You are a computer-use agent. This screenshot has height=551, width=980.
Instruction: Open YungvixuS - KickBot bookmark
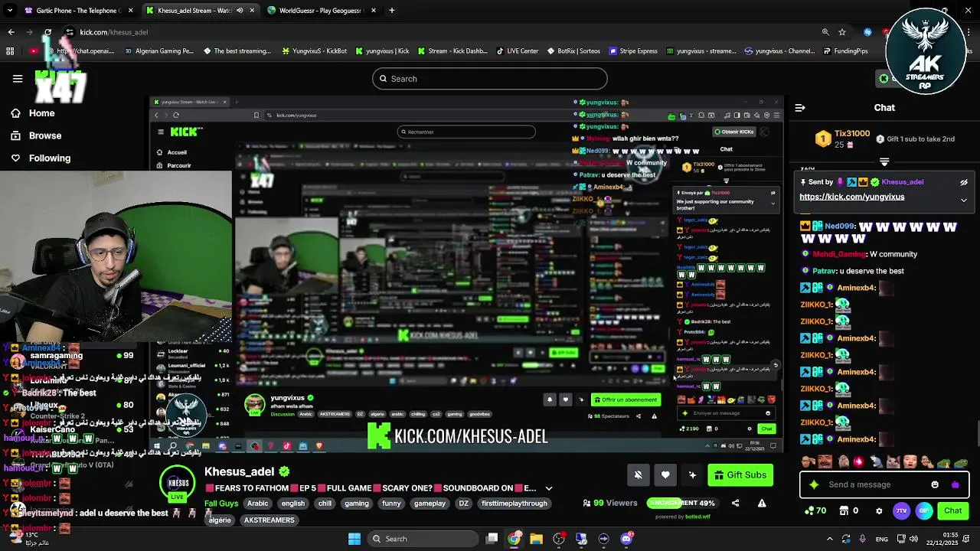315,51
